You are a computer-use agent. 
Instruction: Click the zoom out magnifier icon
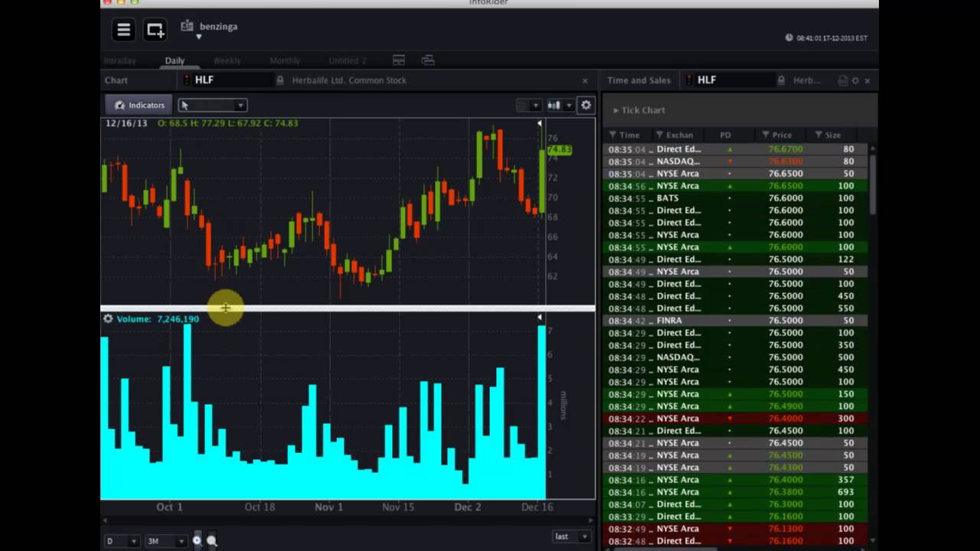pos(212,541)
